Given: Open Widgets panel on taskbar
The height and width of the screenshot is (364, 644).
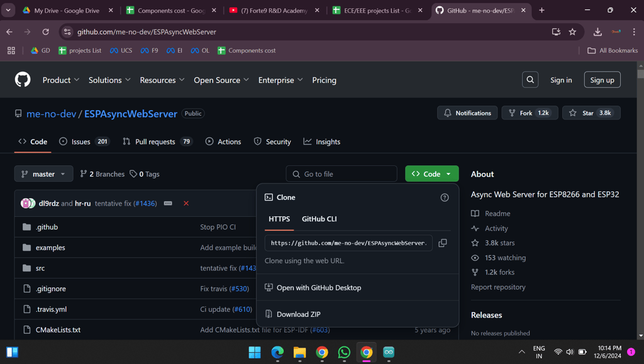Looking at the screenshot, I should pyautogui.click(x=12, y=352).
